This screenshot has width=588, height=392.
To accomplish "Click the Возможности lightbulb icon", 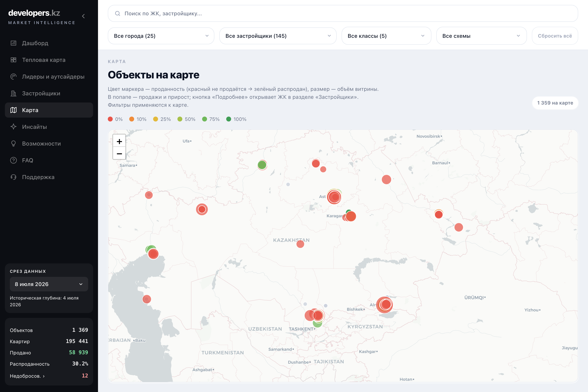I will point(13,144).
